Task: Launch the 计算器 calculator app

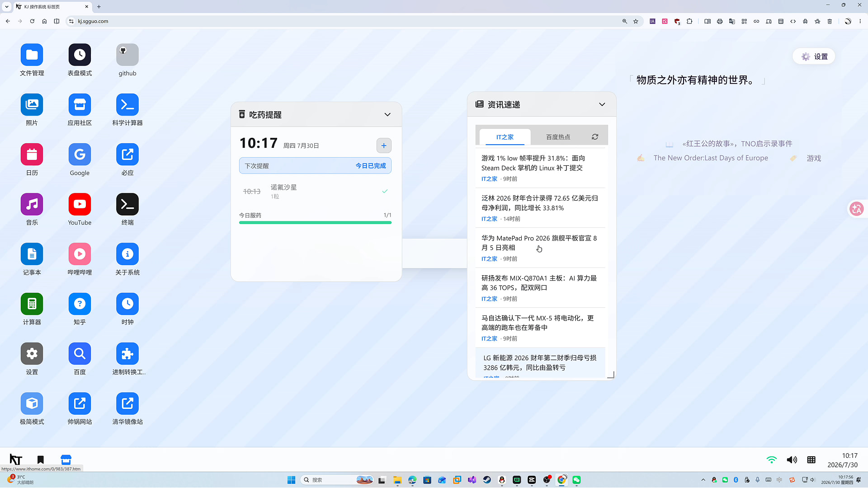Action: pyautogui.click(x=32, y=304)
